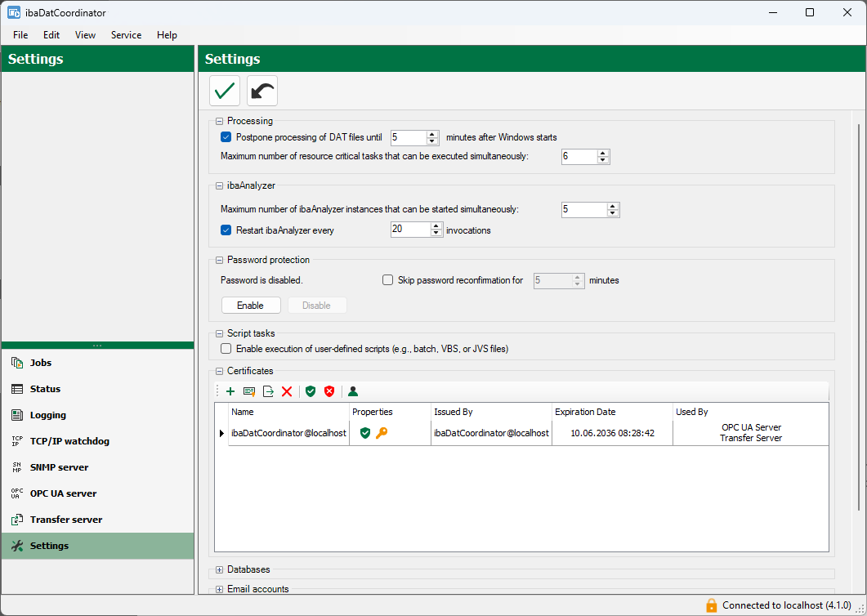Click the trusted shield icon in Properties cell

[365, 433]
